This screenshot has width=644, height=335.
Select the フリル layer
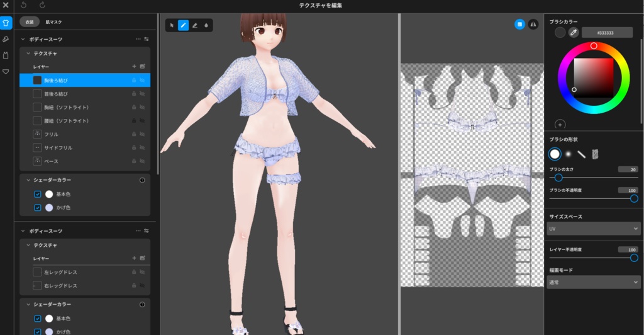tap(85, 134)
